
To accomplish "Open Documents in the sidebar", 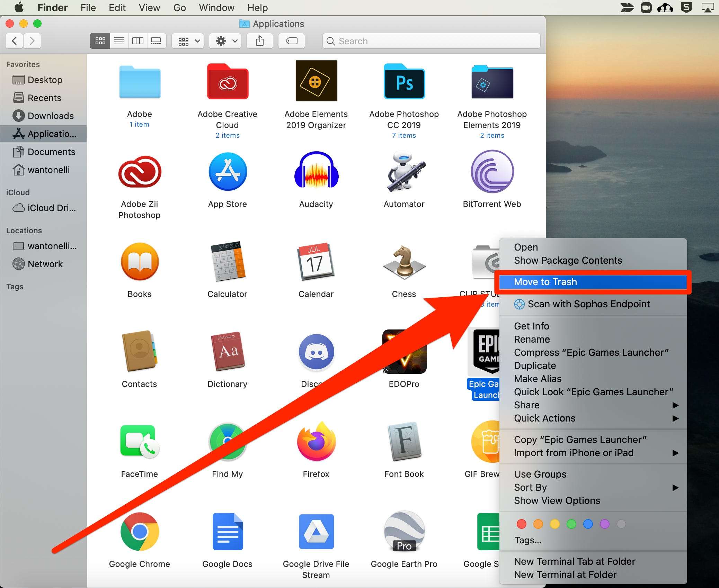I will click(x=43, y=152).
